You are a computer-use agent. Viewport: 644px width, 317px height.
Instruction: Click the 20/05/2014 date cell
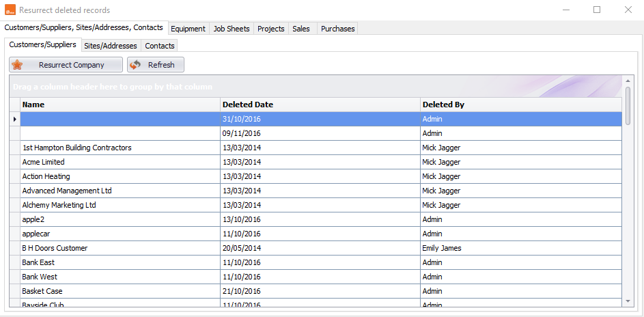320,249
